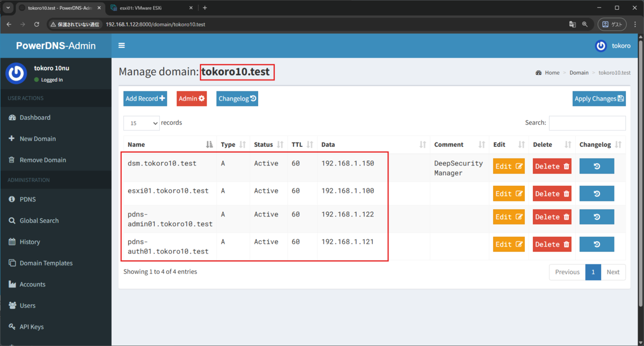
Task: Edit the pdns-admin01.tokoro10.test record
Action: (509, 217)
